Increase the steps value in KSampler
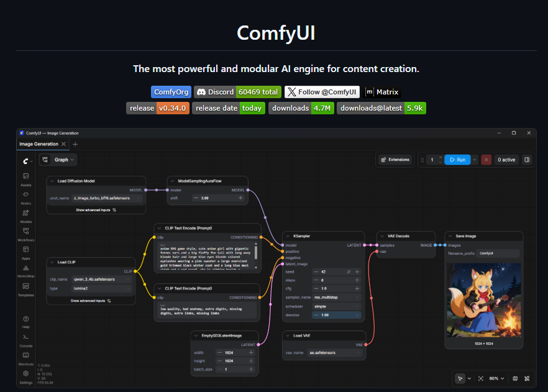This screenshot has width=548, height=392. [x=357, y=280]
